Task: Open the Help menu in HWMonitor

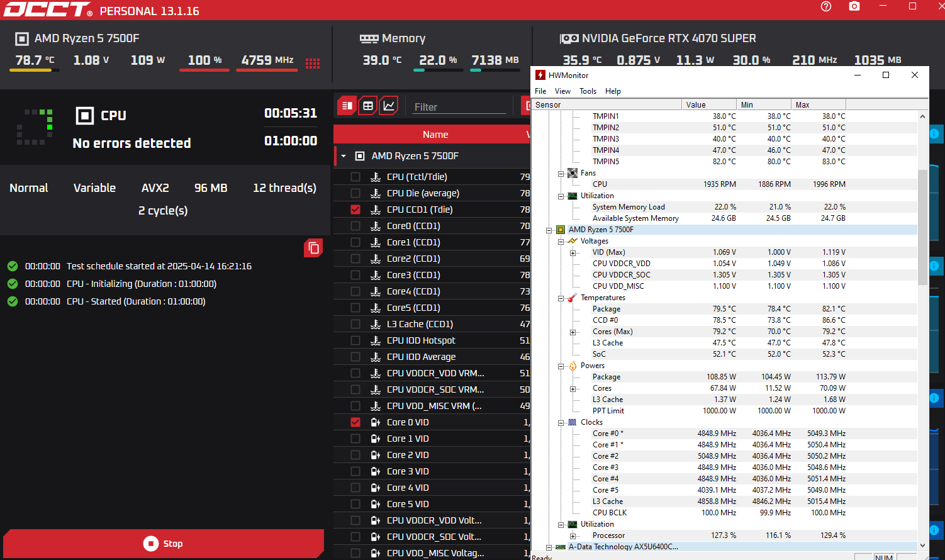Action: [x=613, y=91]
